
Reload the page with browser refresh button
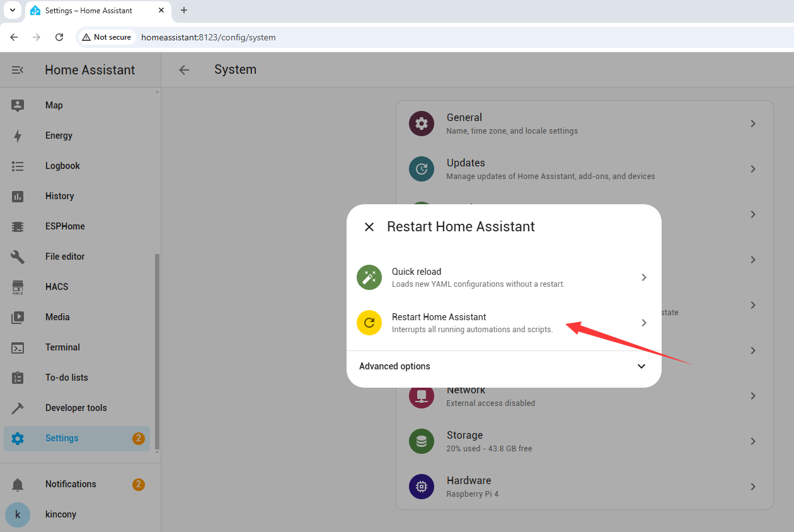pyautogui.click(x=59, y=37)
